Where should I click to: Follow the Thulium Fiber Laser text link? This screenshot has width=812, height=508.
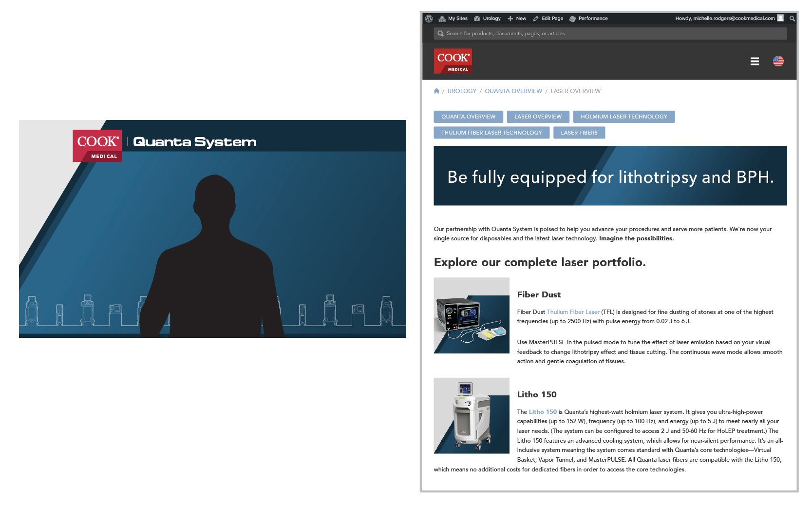point(573,312)
